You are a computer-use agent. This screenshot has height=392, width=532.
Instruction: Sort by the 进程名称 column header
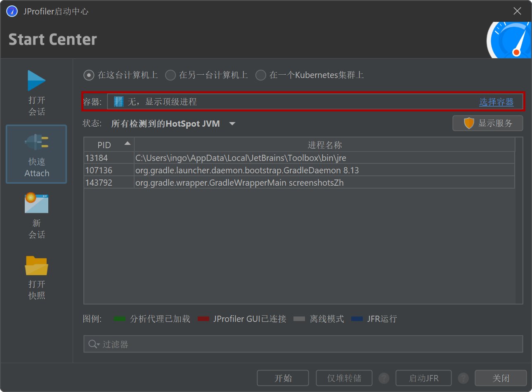tap(324, 145)
